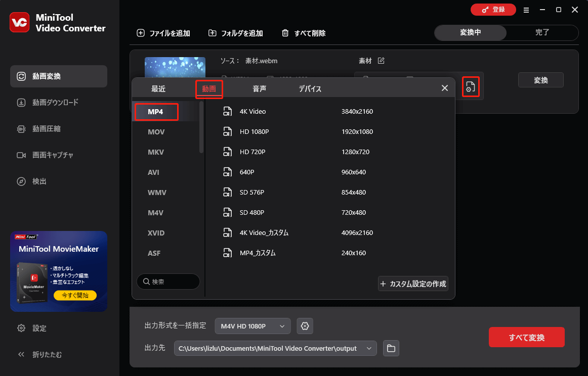Open batch output settings gear icon
Viewport: 588px width, 376px height.
305,326
